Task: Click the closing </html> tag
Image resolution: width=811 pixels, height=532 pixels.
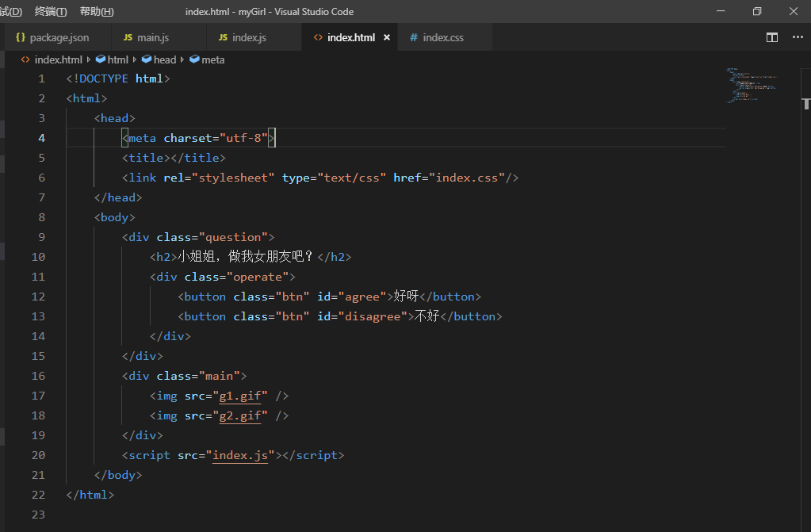Action: (x=90, y=495)
